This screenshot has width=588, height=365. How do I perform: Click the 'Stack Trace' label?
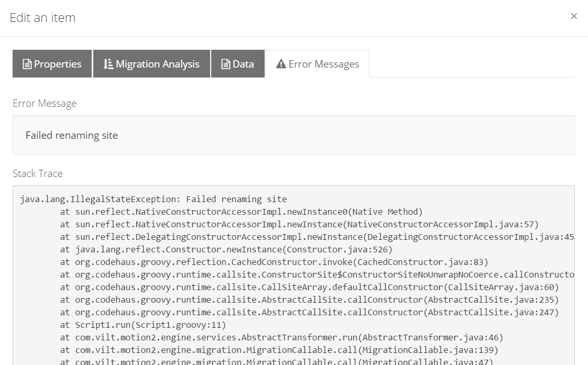38,173
